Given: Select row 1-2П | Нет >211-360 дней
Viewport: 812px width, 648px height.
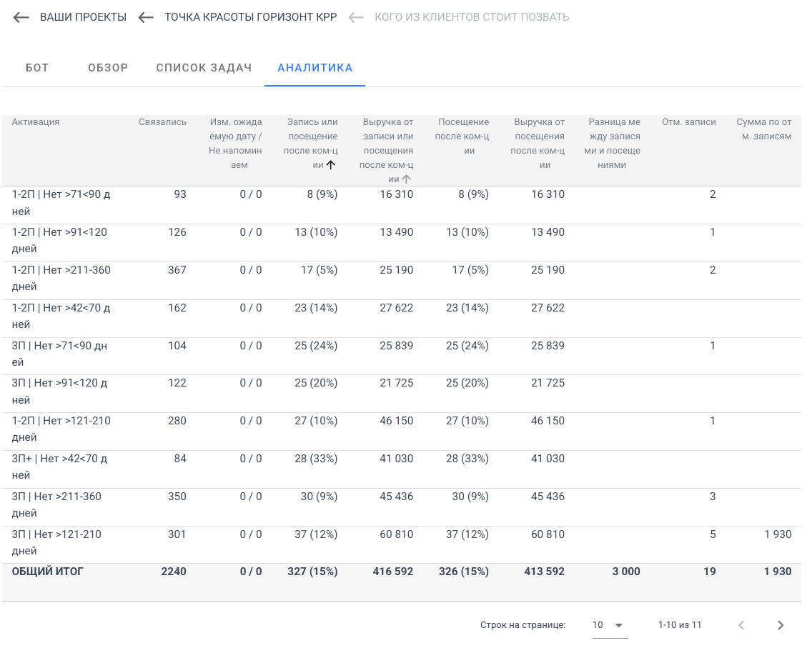Looking at the screenshot, I should pyautogui.click(x=401, y=281).
